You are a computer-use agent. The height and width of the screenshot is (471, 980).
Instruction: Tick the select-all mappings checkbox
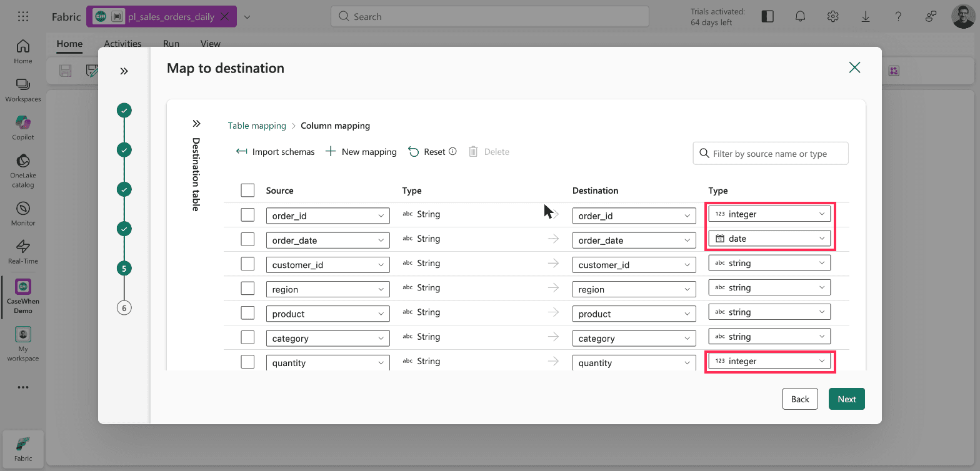click(247, 191)
